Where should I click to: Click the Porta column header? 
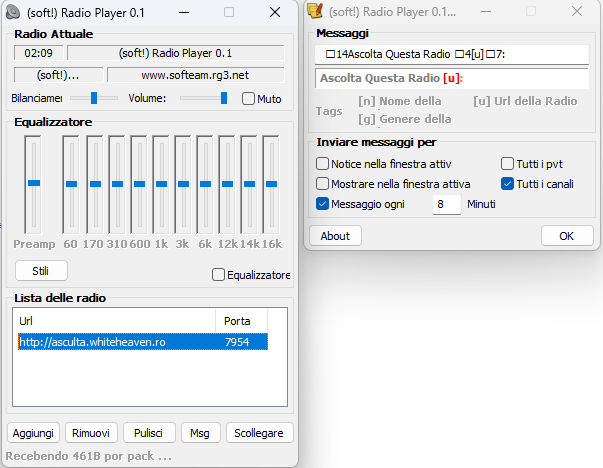click(242, 321)
